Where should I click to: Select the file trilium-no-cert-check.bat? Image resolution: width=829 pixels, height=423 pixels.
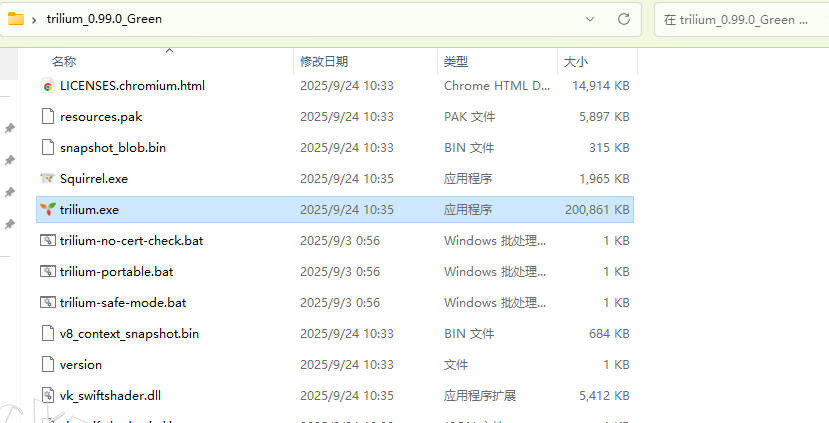coord(131,241)
